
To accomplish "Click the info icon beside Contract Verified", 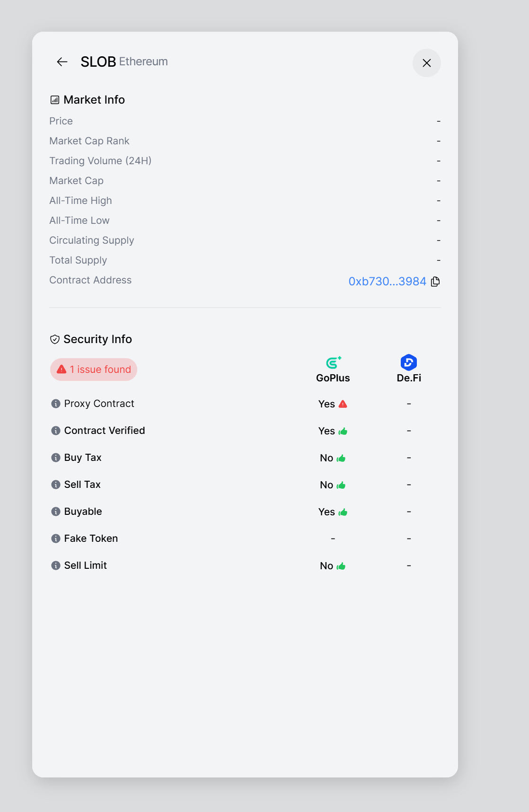I will pos(56,431).
